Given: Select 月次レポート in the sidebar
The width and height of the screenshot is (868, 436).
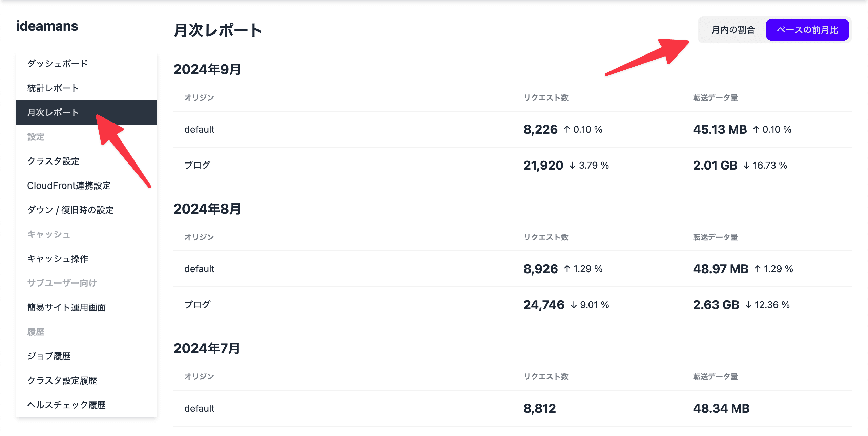Looking at the screenshot, I should (53, 112).
